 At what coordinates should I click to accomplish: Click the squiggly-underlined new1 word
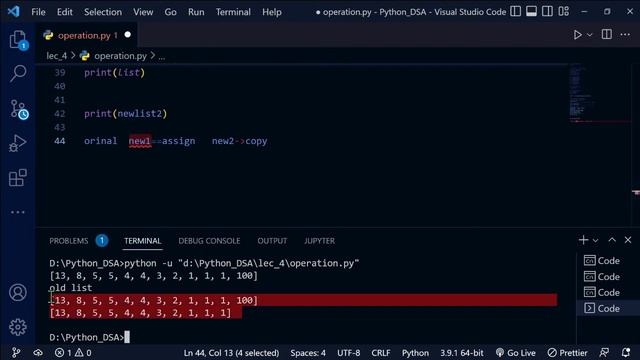[x=140, y=141]
